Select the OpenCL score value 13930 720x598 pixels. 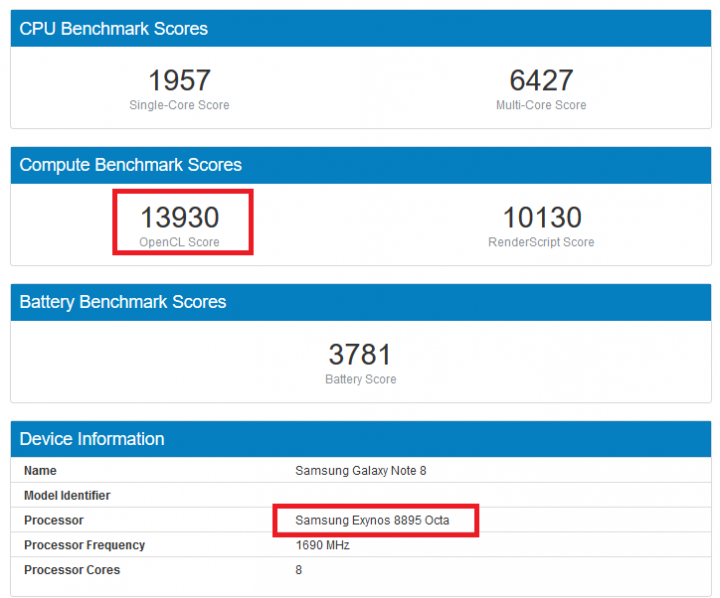pos(180,217)
